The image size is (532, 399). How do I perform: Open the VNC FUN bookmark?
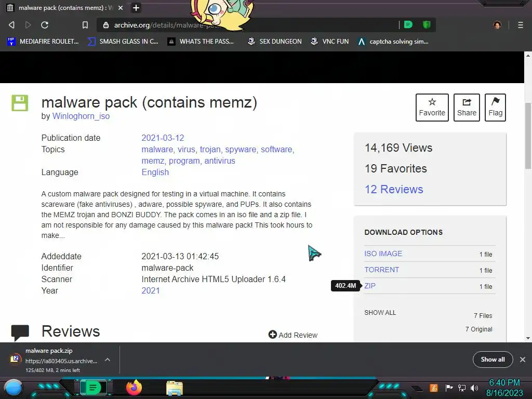click(x=330, y=42)
